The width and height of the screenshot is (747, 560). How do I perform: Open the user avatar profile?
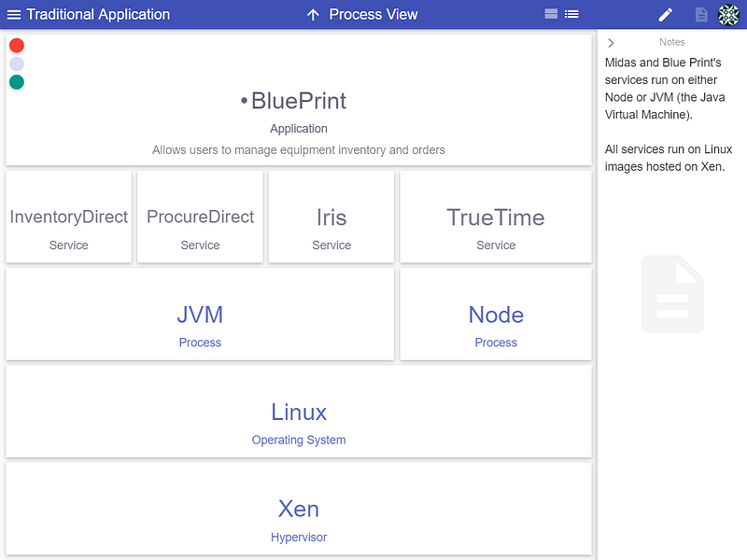pyautogui.click(x=728, y=15)
